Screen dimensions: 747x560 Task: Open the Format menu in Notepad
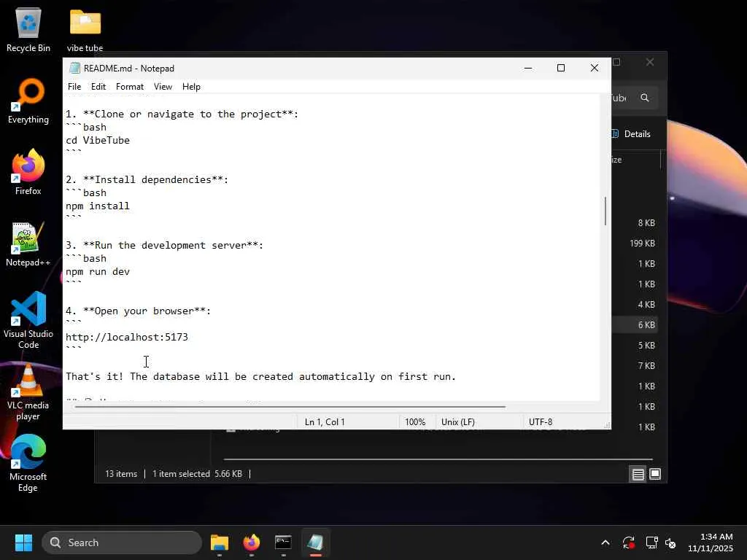point(130,87)
